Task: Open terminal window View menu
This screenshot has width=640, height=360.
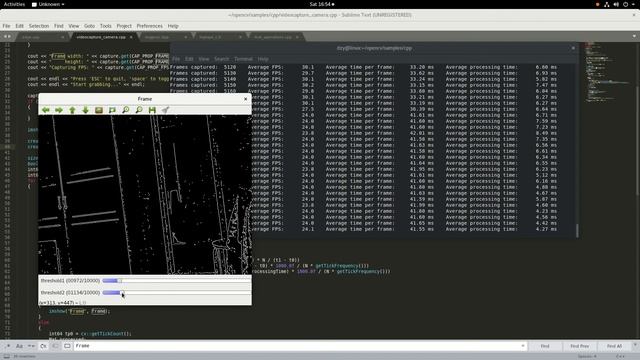Action: click(x=204, y=59)
